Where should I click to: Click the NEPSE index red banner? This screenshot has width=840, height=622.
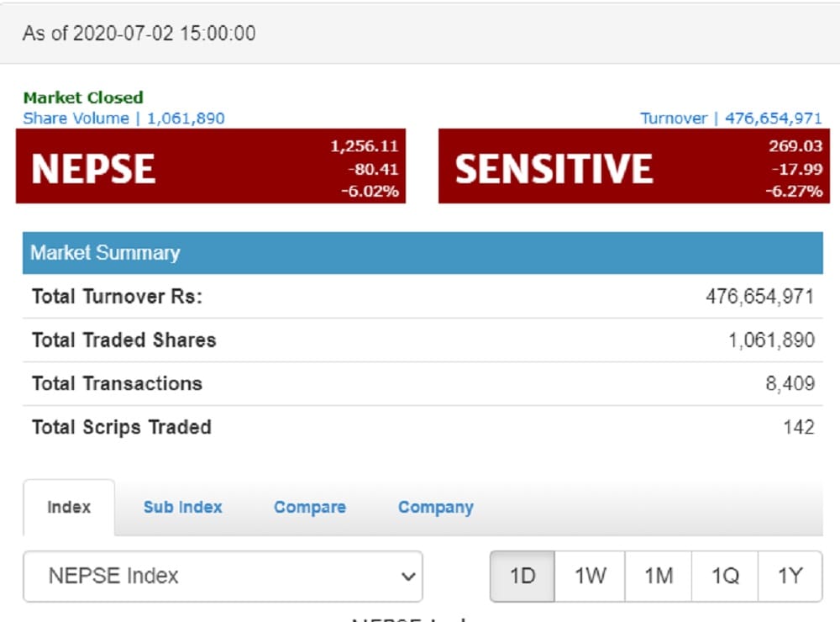click(211, 166)
